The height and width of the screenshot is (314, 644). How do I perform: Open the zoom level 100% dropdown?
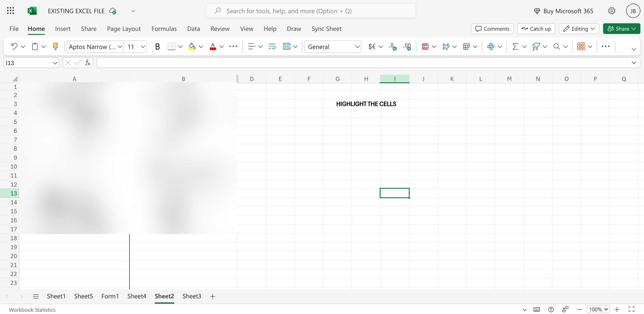(x=598, y=309)
